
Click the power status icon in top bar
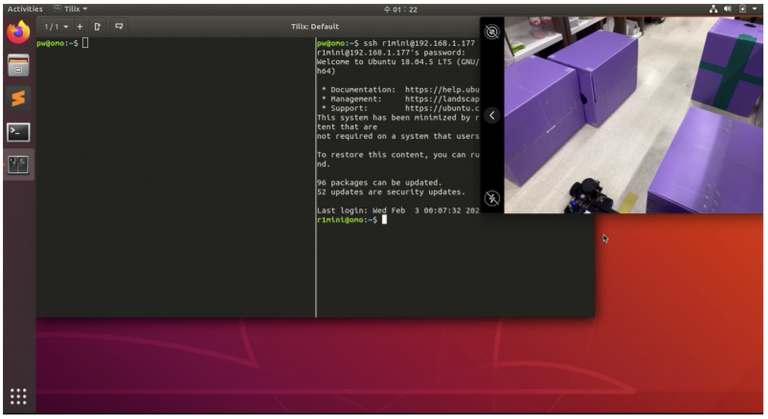coord(743,9)
